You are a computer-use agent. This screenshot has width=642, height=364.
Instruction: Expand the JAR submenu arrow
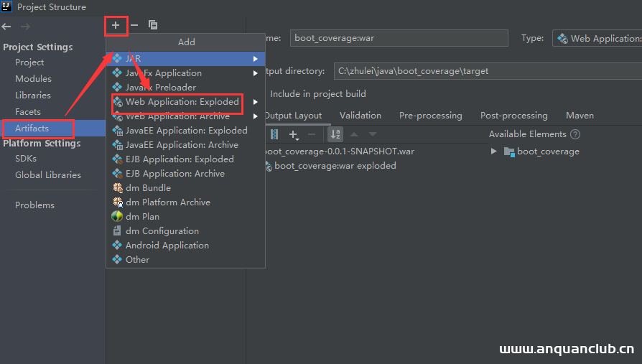(x=255, y=59)
